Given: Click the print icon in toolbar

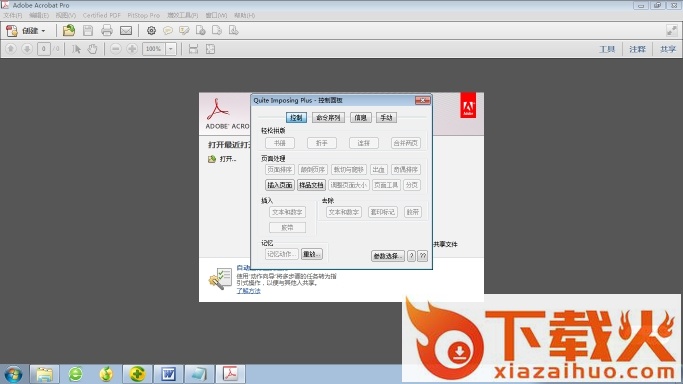Looking at the screenshot, I should pos(107,30).
